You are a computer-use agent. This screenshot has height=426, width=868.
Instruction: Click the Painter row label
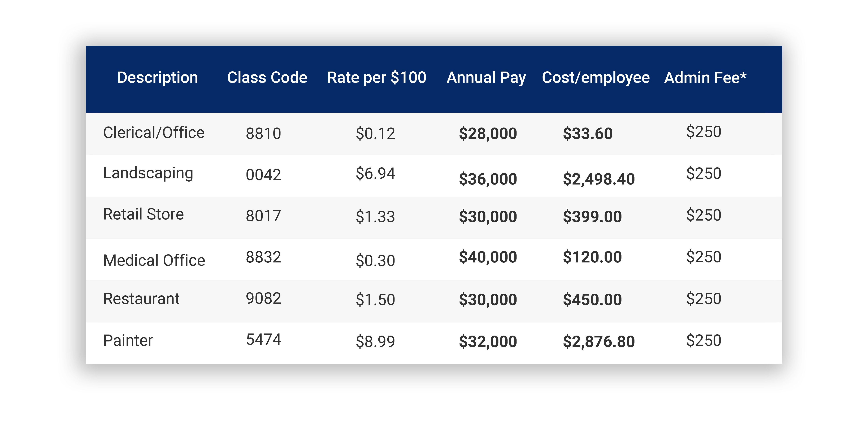(128, 340)
